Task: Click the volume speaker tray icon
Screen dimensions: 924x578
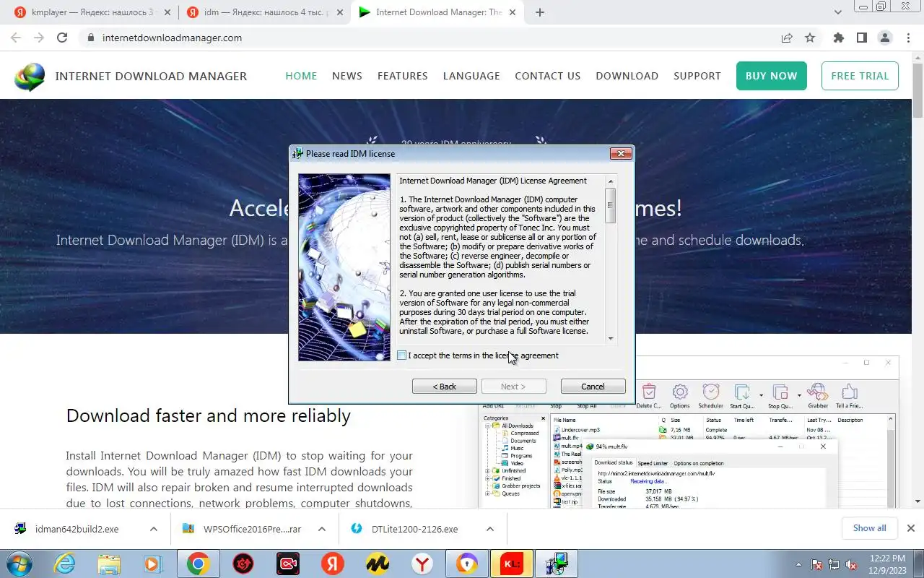Action: (852, 564)
